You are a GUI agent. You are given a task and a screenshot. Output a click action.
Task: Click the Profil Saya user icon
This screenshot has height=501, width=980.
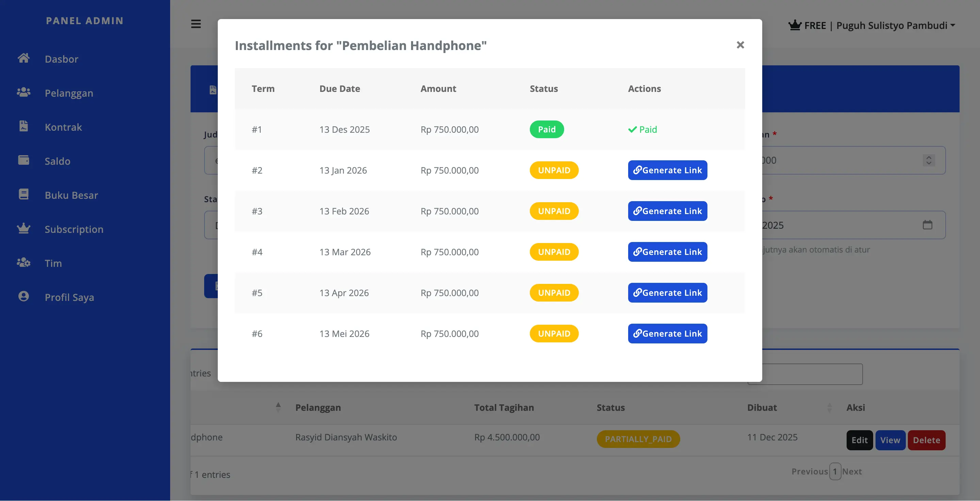click(x=24, y=296)
